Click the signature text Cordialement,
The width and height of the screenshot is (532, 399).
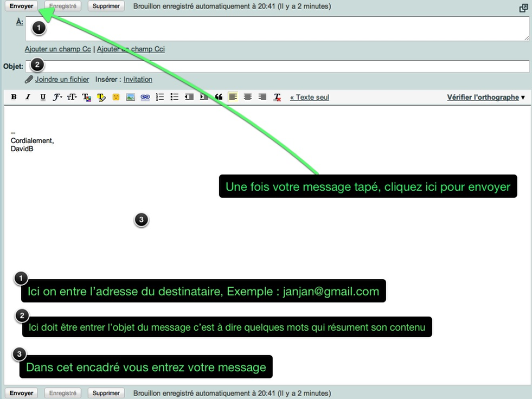click(x=32, y=140)
